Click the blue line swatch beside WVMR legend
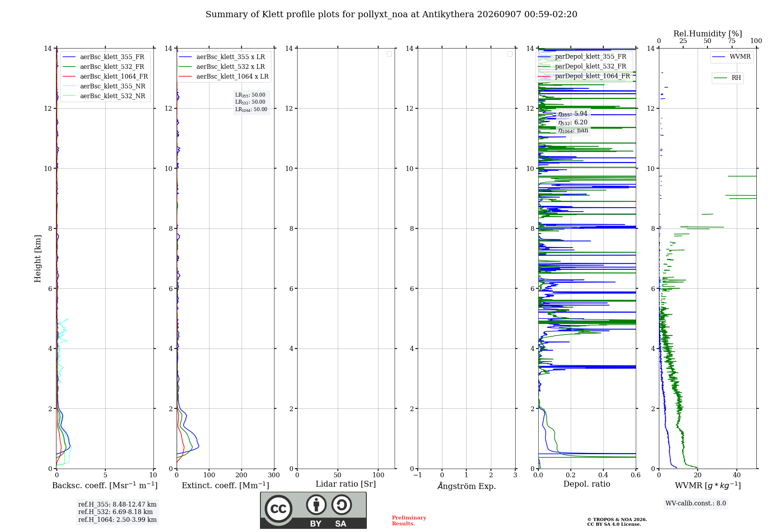Screen dimensions: 783x532 pos(719,57)
